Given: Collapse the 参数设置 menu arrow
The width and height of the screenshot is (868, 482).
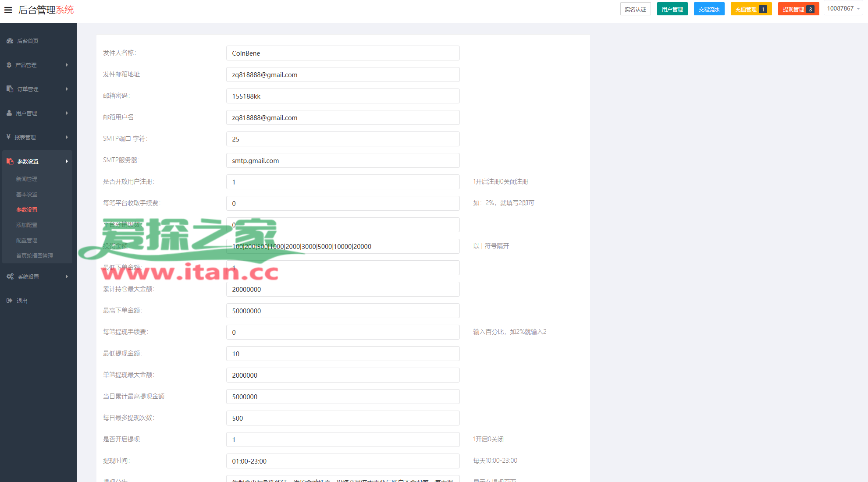Looking at the screenshot, I should 67,161.
